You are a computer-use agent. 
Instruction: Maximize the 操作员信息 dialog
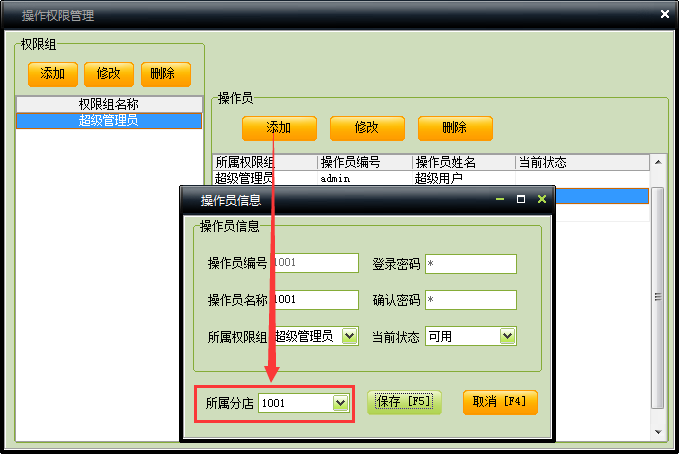click(x=521, y=200)
